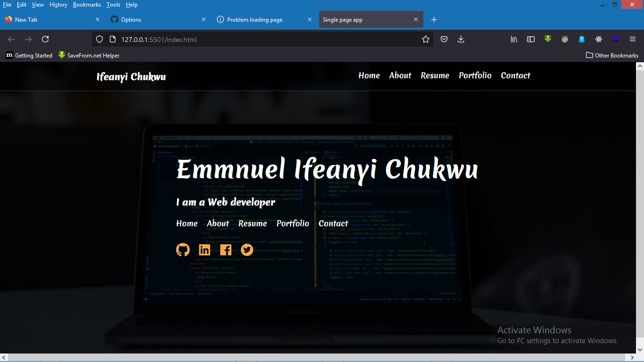Viewport: 644px width, 362px height.
Task: Open the React developer tools extension icon
Action: tap(599, 39)
